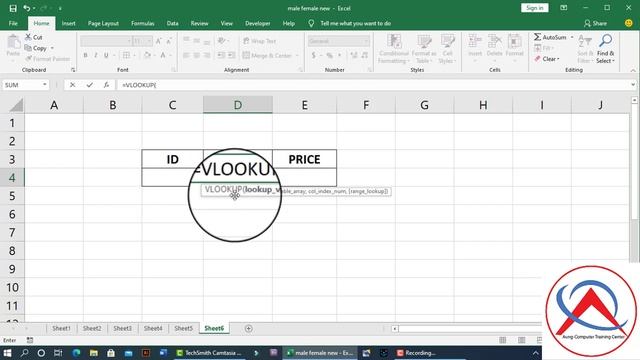Click row 8 header
The width and height of the screenshot is (640, 360).
[x=12, y=251]
